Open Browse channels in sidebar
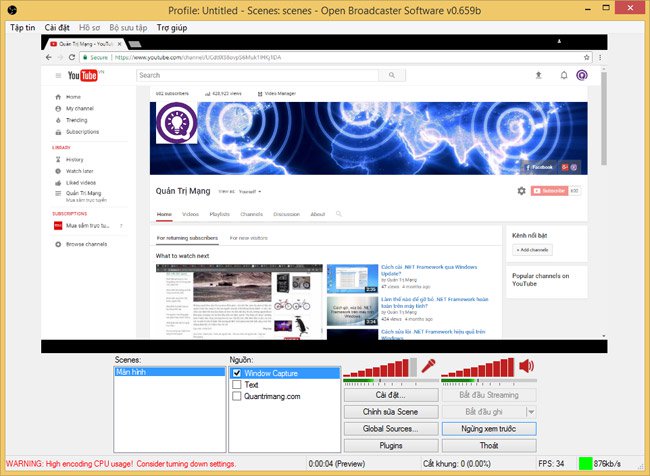 [87, 244]
